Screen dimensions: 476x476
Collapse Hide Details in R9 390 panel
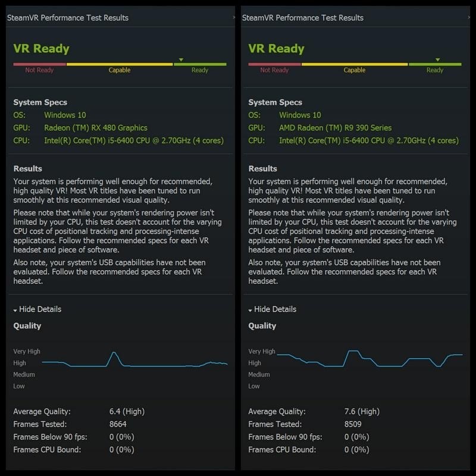click(273, 309)
